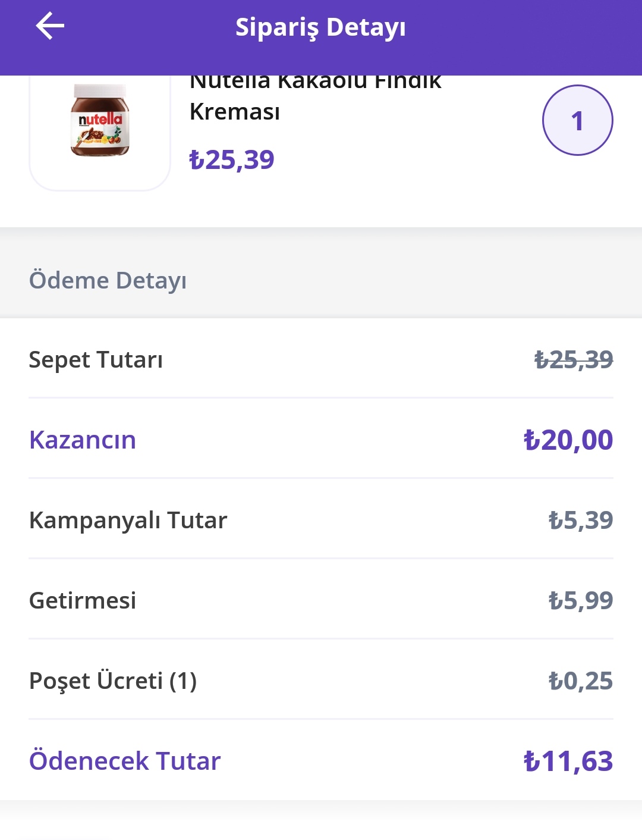Select the Getirmesi delivery fee row
The height and width of the screenshot is (840, 642).
click(x=321, y=600)
